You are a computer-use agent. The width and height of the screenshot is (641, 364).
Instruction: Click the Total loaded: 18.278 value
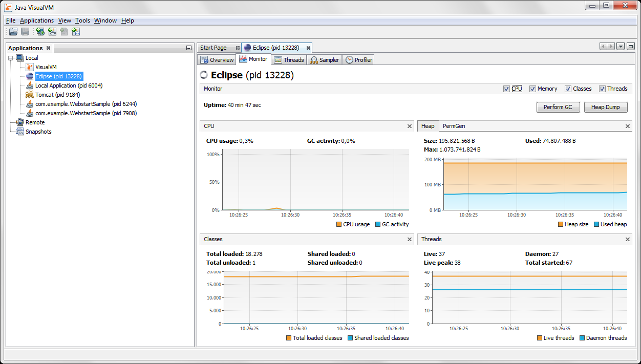click(x=234, y=254)
